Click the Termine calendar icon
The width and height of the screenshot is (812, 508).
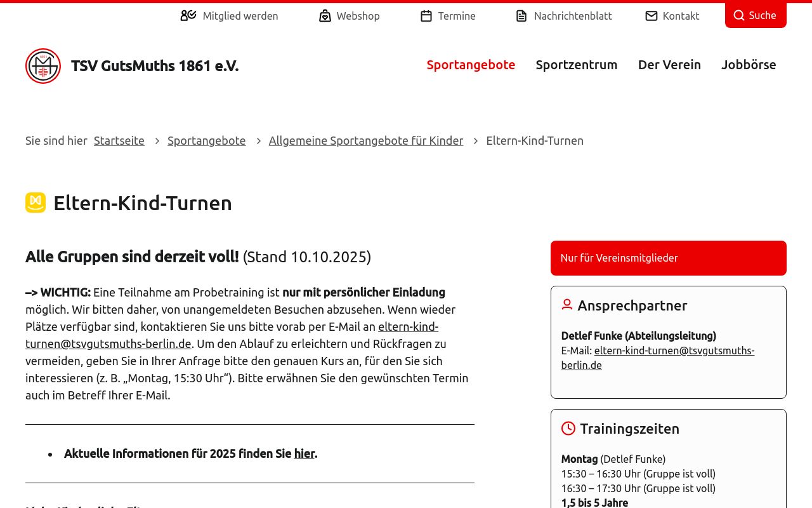(426, 16)
